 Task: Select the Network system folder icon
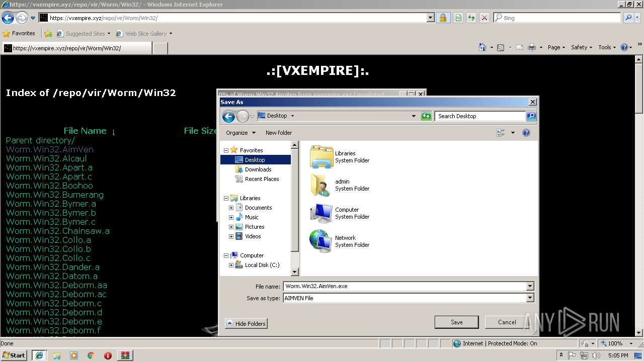click(x=321, y=241)
